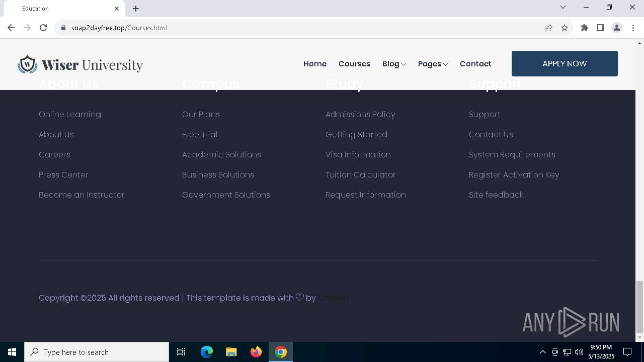
Task: Open the Site feedback link
Action: coord(496,195)
